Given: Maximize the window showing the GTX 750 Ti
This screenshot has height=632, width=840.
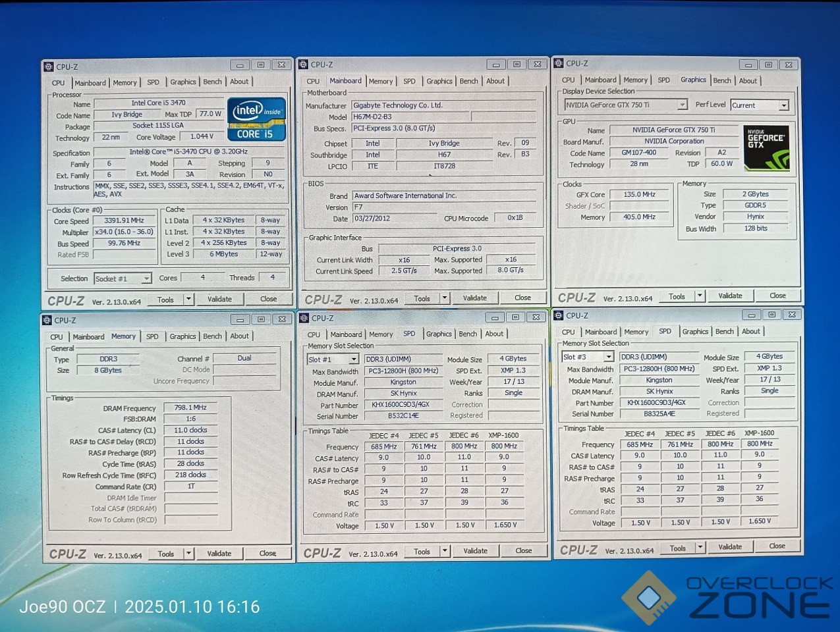Looking at the screenshot, I should (x=768, y=65).
